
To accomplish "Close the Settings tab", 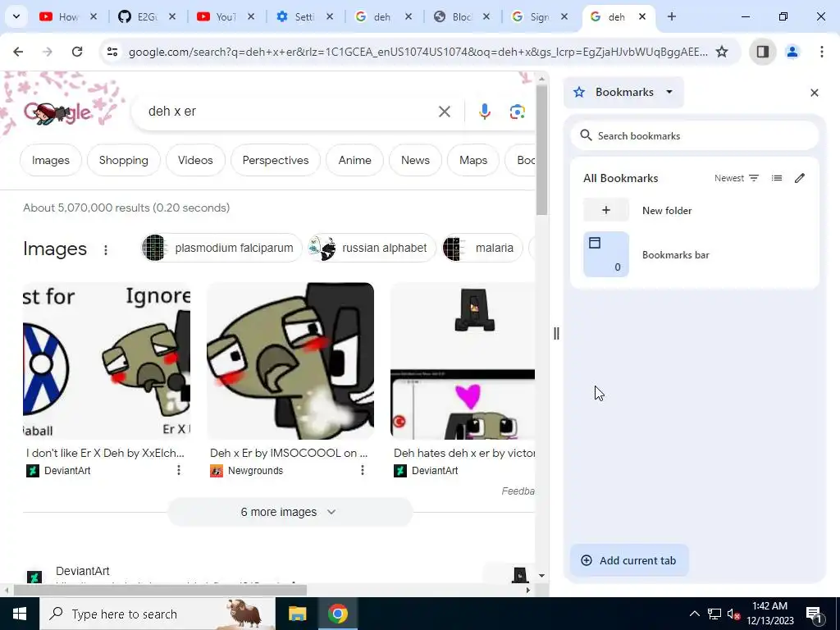I will tap(330, 17).
